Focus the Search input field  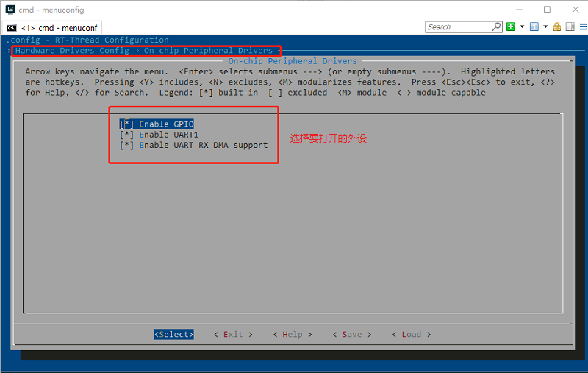457,26
